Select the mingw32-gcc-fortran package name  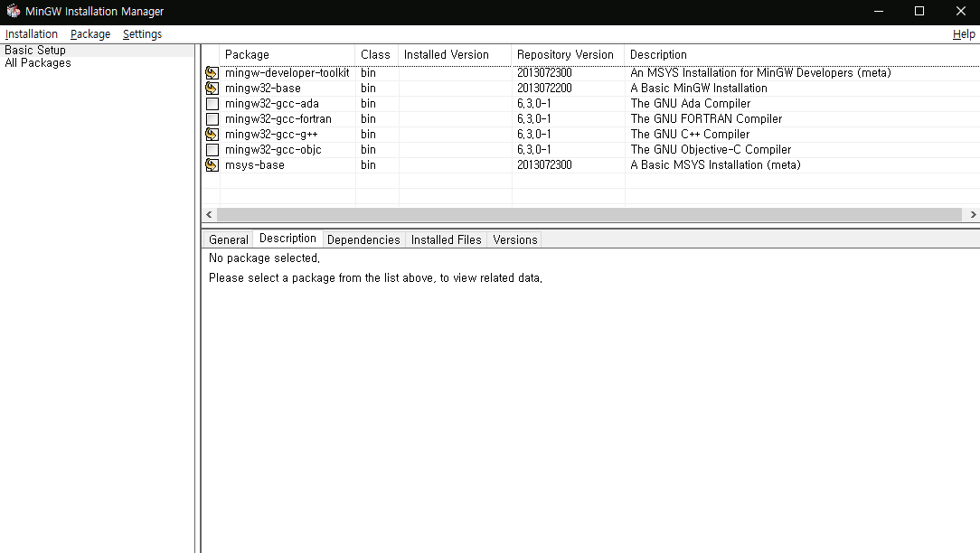[x=278, y=119]
